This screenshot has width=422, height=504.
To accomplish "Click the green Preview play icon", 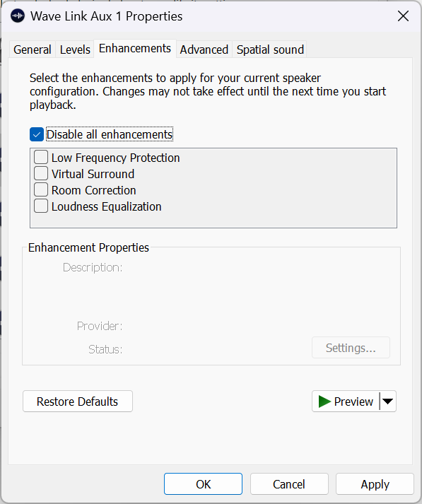I will [324, 402].
